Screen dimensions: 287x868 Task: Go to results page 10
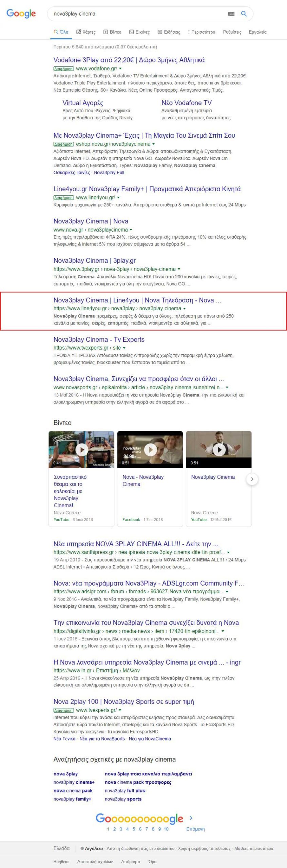pyautogui.click(x=166, y=829)
